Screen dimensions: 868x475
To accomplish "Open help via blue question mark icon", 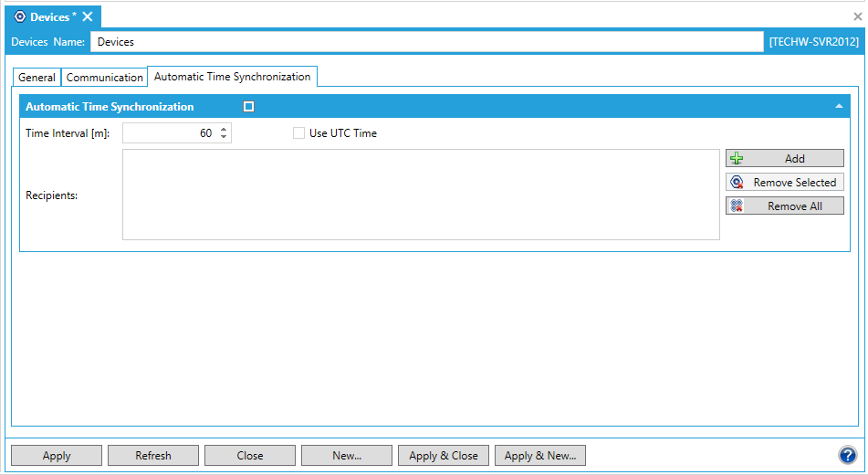I will pos(847,455).
